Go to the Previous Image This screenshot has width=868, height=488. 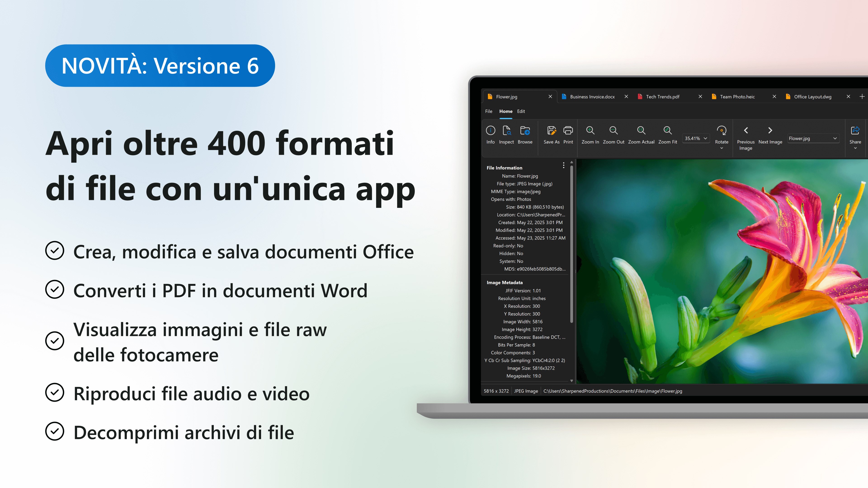click(x=745, y=131)
